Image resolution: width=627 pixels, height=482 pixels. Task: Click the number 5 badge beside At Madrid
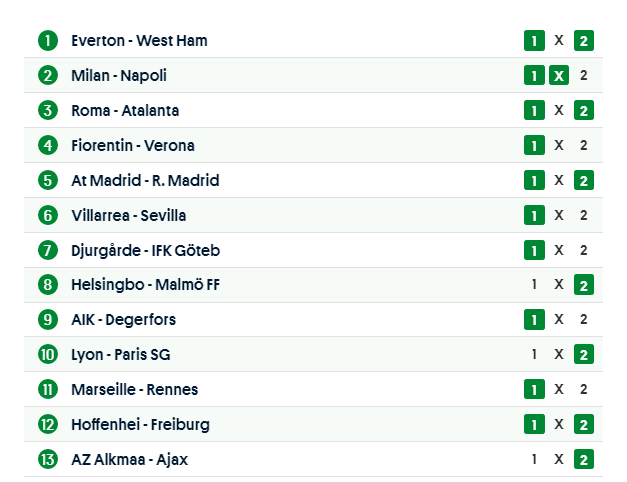pos(48,181)
